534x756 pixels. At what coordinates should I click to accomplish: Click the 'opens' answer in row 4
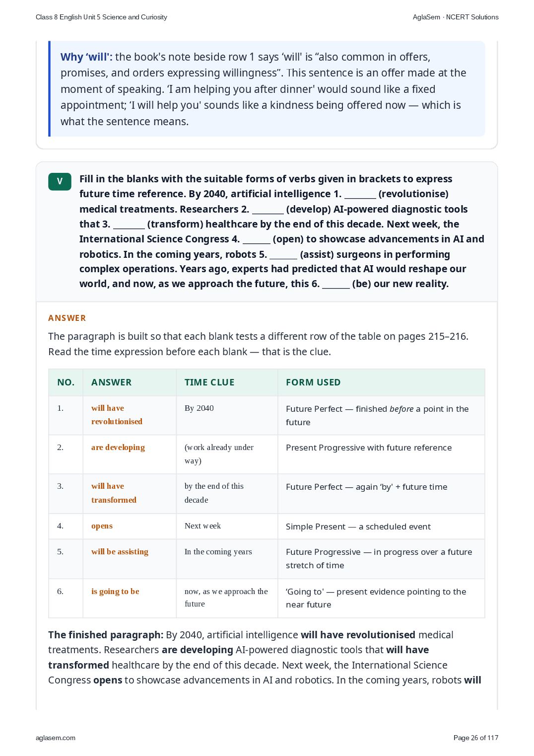[102, 526]
